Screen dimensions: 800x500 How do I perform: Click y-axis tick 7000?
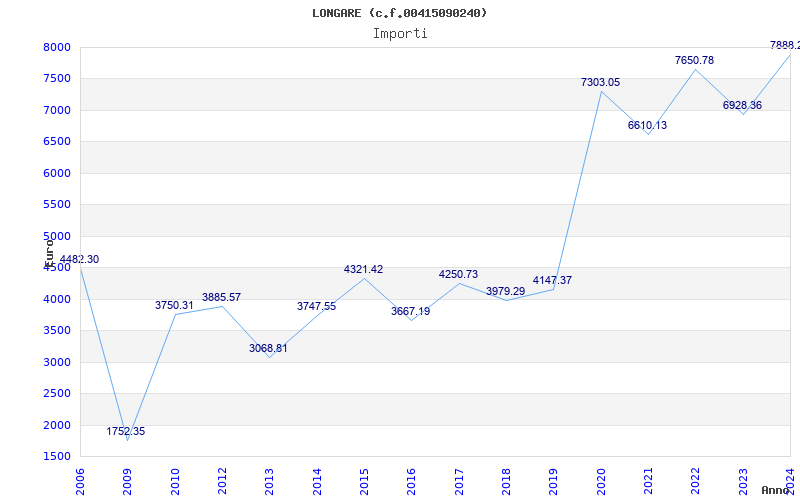point(57,110)
